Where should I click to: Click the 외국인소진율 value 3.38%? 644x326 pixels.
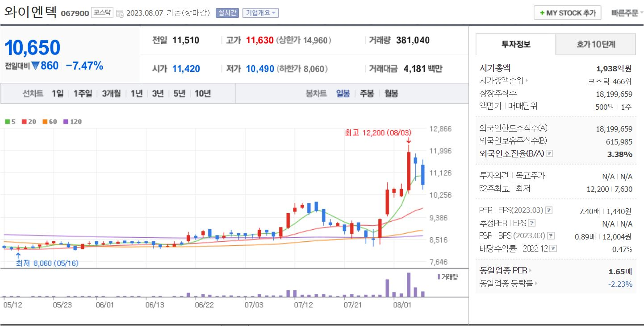(620, 154)
